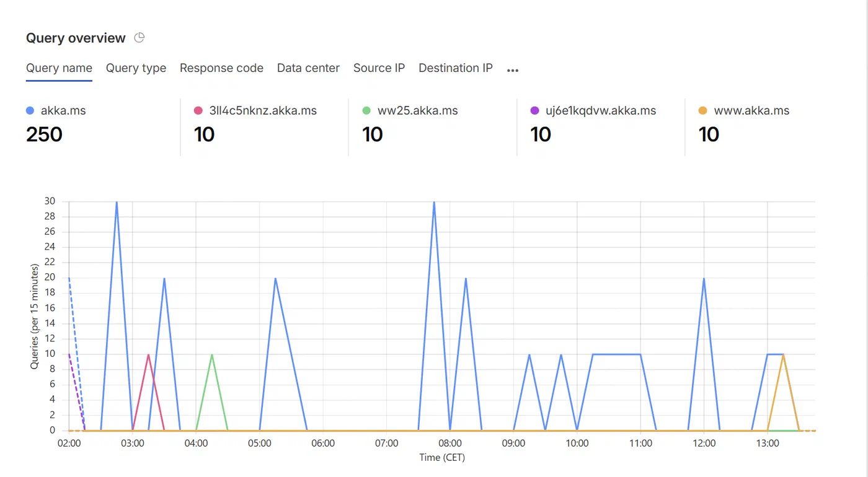Toggle the 3ll4c5nknz.akka.ms series label

(263, 111)
